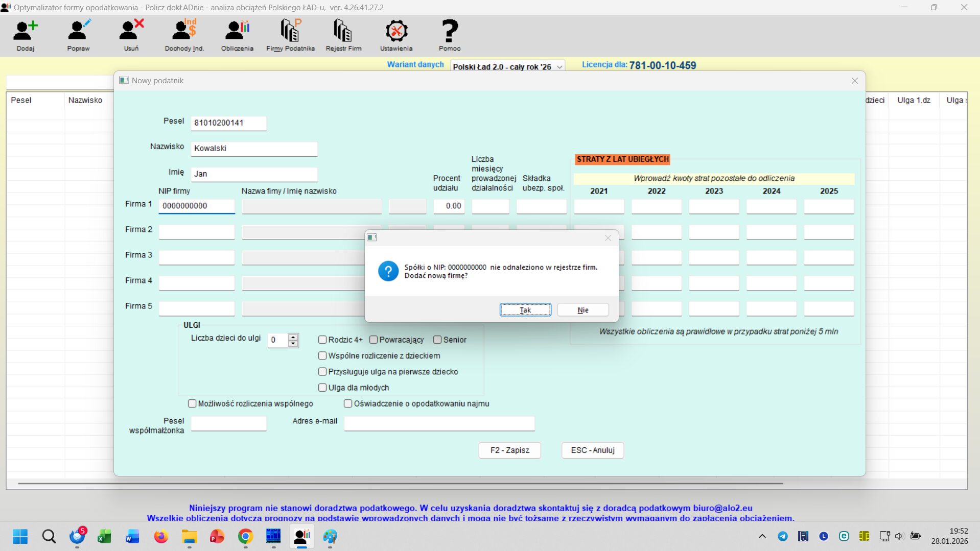
Task: Open Dochody Ind. individual income icon
Action: (x=184, y=31)
